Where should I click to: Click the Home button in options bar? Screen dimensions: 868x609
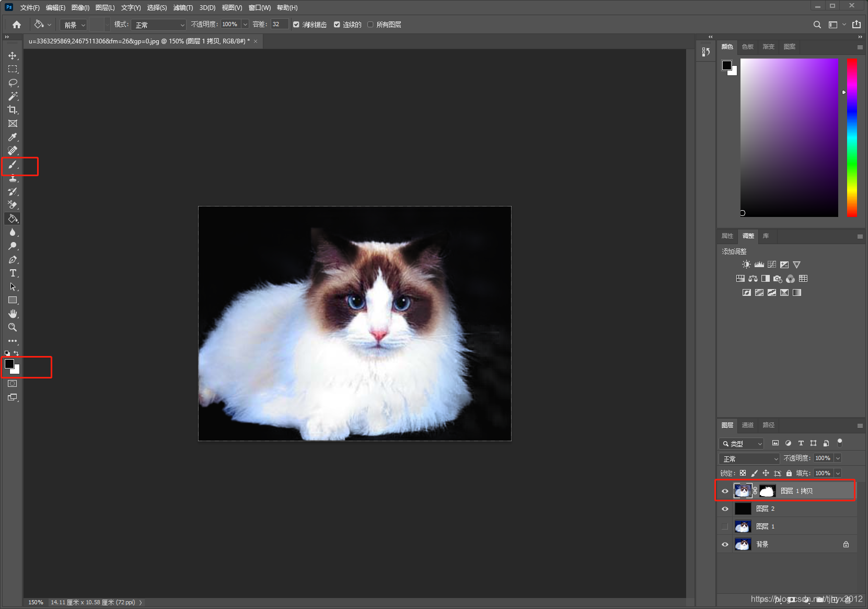tap(17, 25)
